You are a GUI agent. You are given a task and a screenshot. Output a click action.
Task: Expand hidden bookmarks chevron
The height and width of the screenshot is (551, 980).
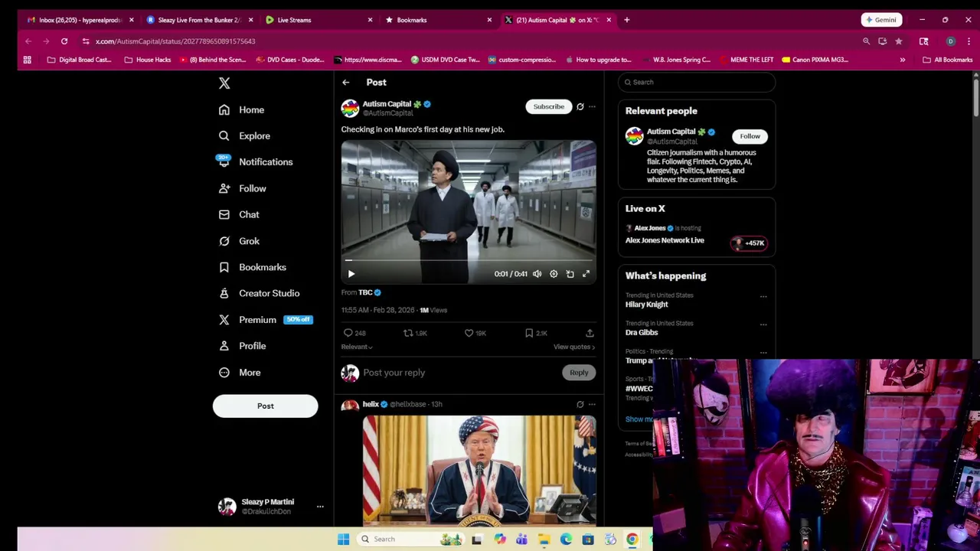(903, 60)
